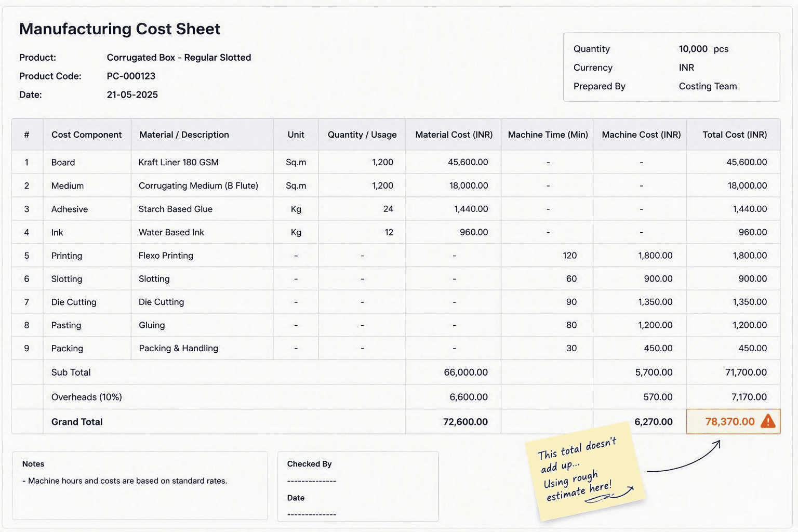Click Sub Total total cost 71,700.00
798x532 pixels.
click(746, 373)
